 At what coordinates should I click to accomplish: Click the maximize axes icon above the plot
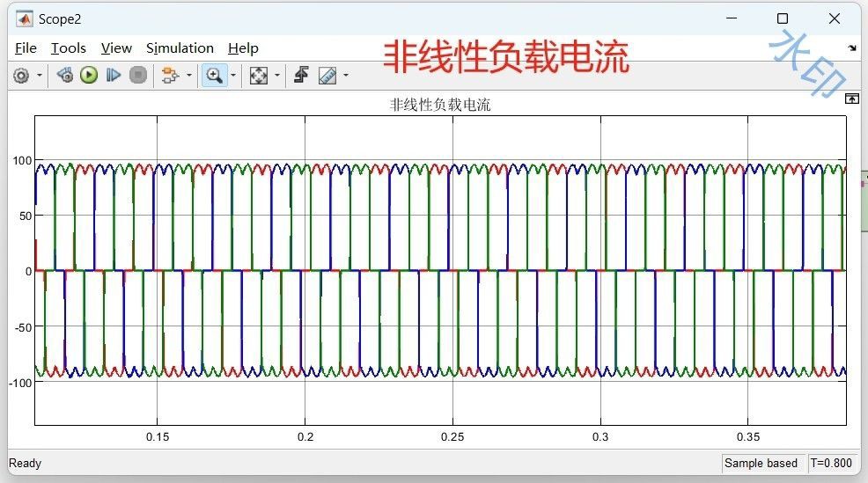pos(852,99)
